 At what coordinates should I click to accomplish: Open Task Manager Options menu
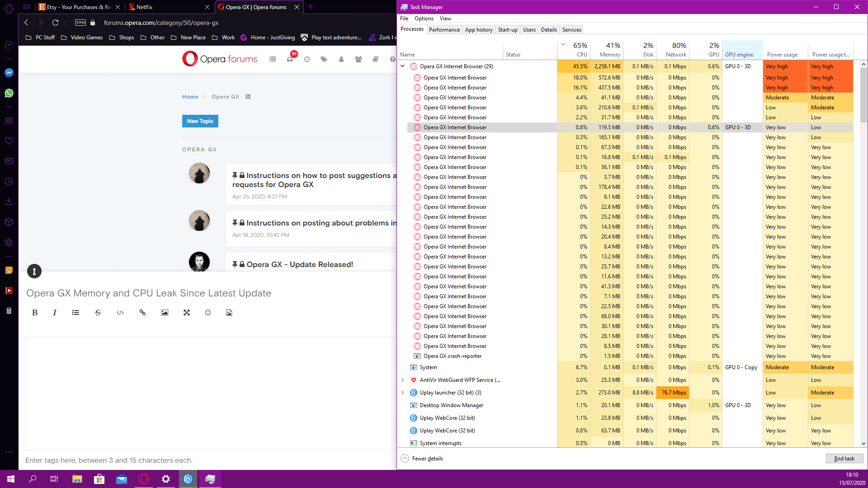click(x=424, y=19)
